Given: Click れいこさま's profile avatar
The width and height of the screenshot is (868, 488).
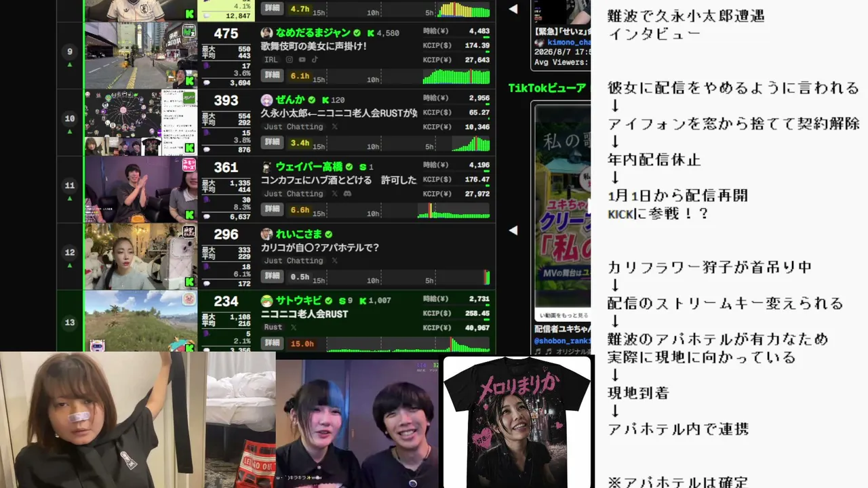Looking at the screenshot, I should pos(267,234).
